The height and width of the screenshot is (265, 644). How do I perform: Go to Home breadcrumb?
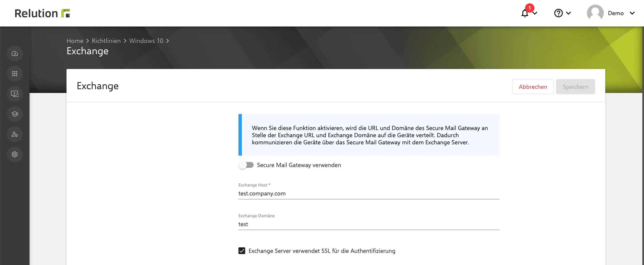pyautogui.click(x=75, y=41)
